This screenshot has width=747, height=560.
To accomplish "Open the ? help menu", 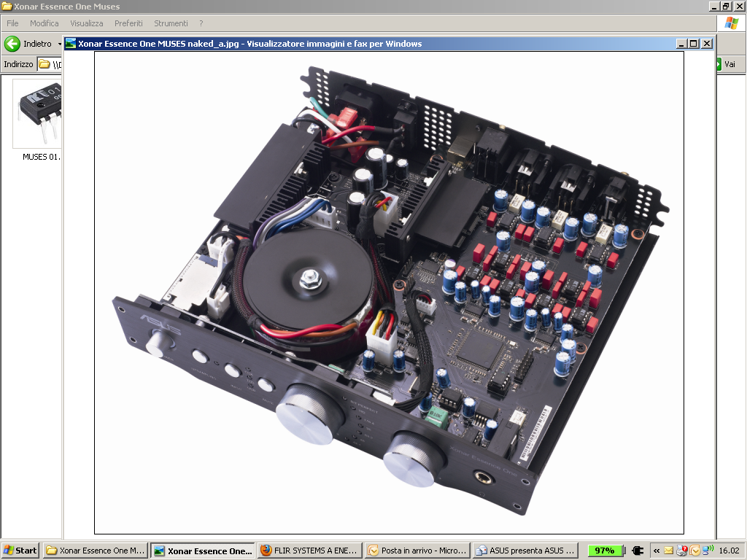I will [x=201, y=23].
